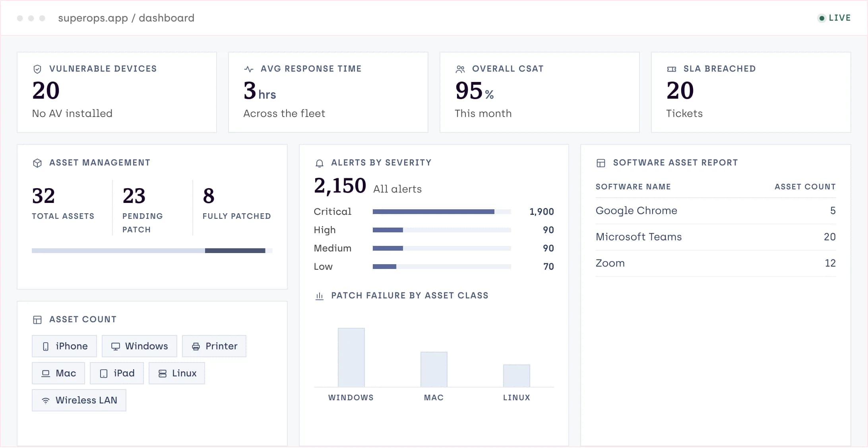The image size is (868, 448).
Task: Click the Low alerts progress bar
Action: (442, 267)
